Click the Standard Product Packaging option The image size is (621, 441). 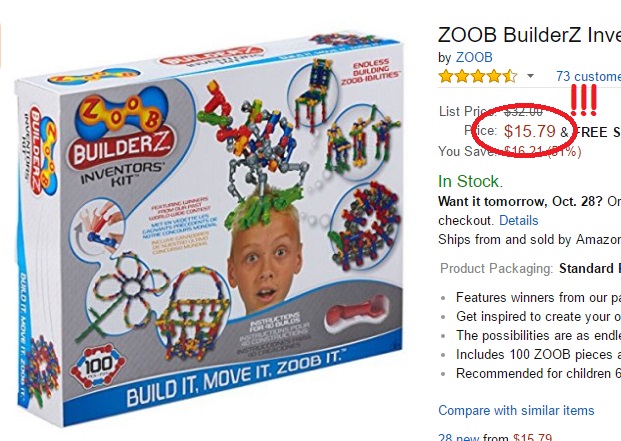point(590,268)
